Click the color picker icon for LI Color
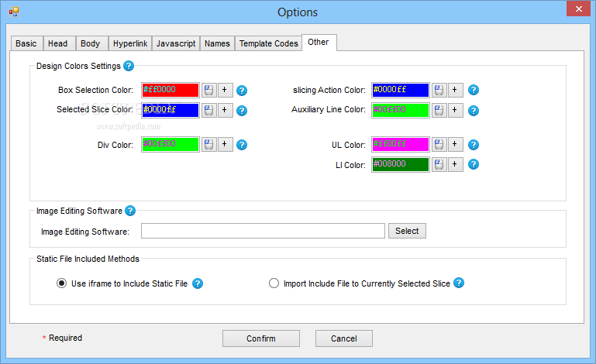The image size is (596, 364). pyautogui.click(x=439, y=164)
